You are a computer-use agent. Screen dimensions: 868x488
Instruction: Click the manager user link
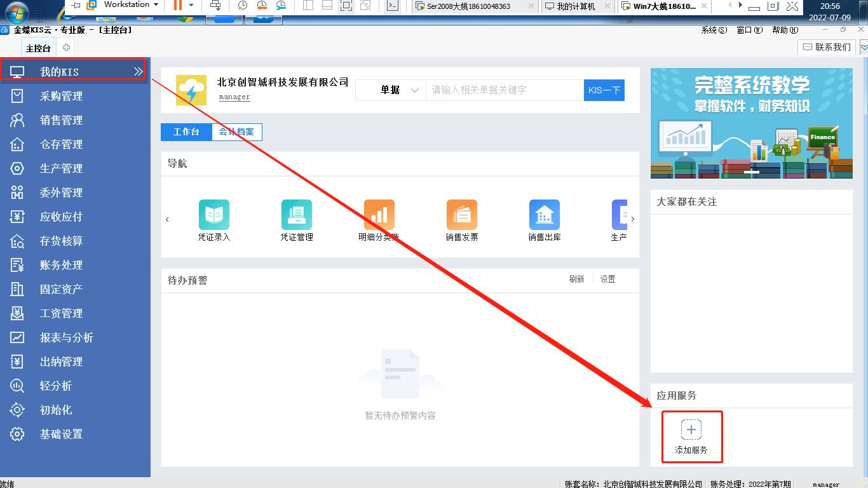pos(234,97)
